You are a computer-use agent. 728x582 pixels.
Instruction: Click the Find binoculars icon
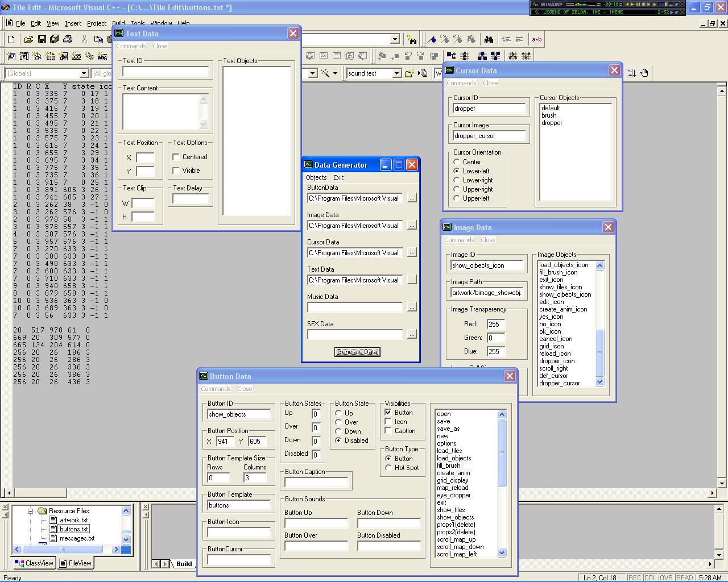(x=489, y=39)
